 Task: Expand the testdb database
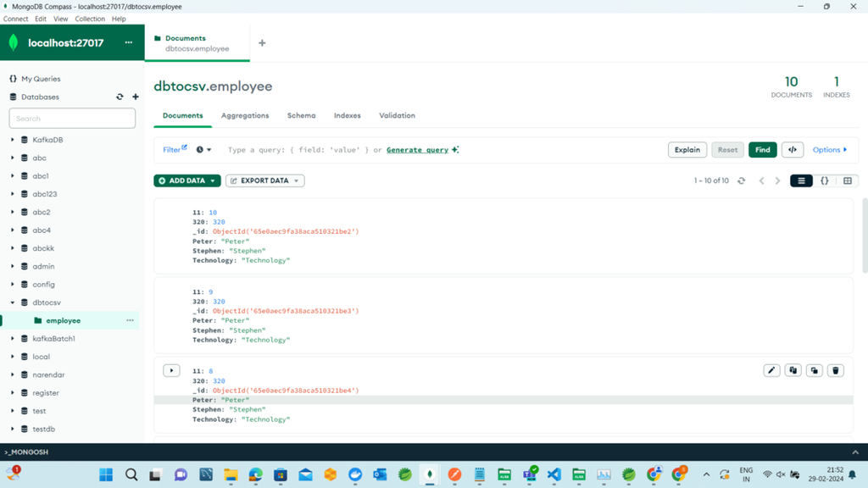tap(12, 430)
